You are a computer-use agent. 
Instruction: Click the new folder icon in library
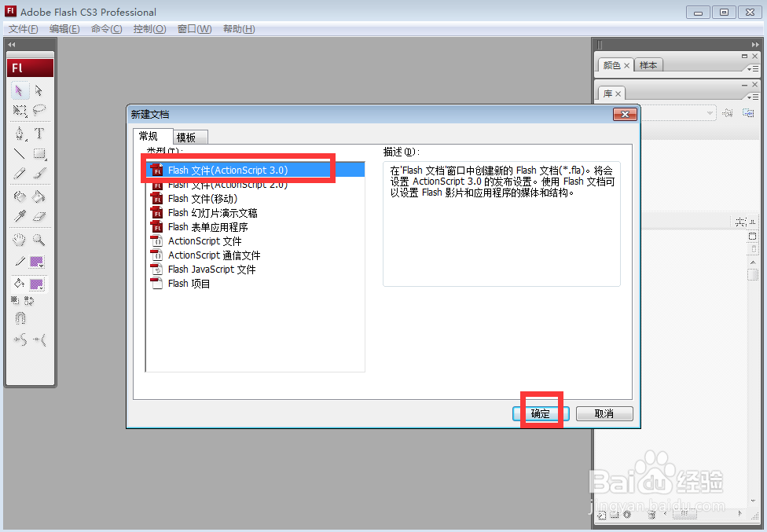[x=615, y=515]
